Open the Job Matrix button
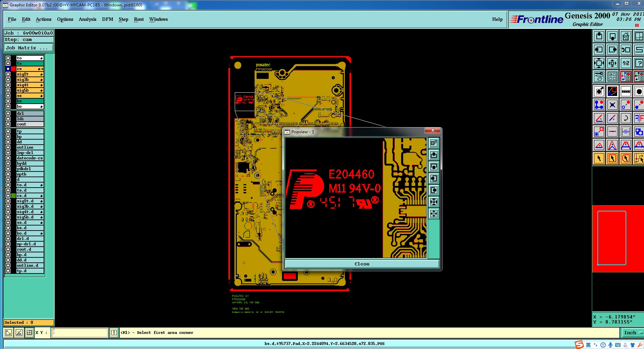 coord(29,48)
